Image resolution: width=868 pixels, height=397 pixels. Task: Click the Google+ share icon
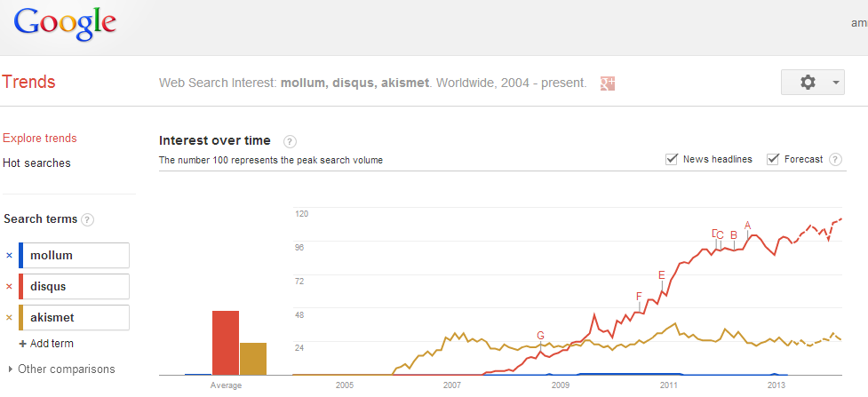609,83
